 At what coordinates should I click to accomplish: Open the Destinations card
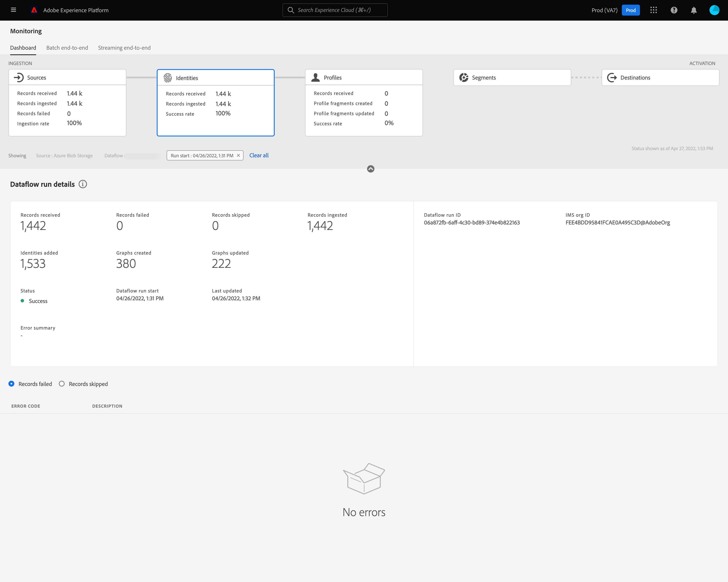pyautogui.click(x=660, y=78)
